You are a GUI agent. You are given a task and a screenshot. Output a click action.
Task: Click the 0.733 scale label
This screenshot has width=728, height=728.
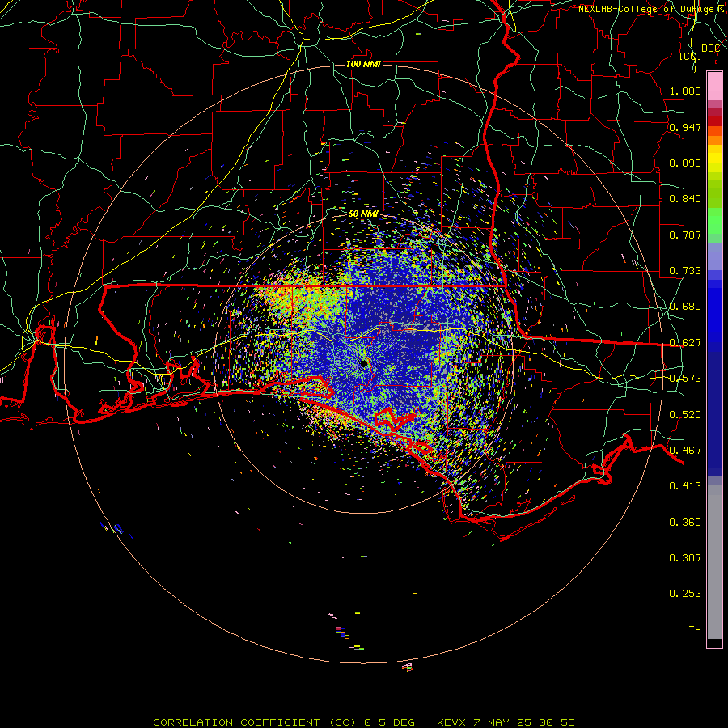685,271
